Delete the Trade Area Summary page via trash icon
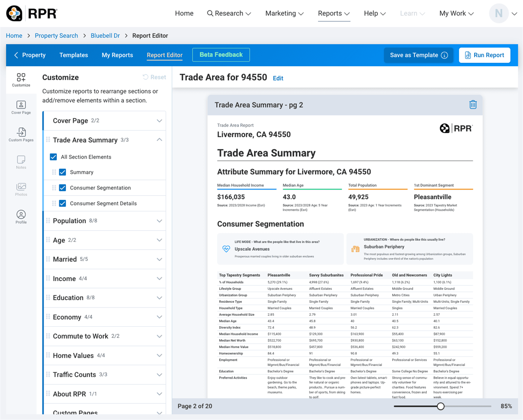 473,105
